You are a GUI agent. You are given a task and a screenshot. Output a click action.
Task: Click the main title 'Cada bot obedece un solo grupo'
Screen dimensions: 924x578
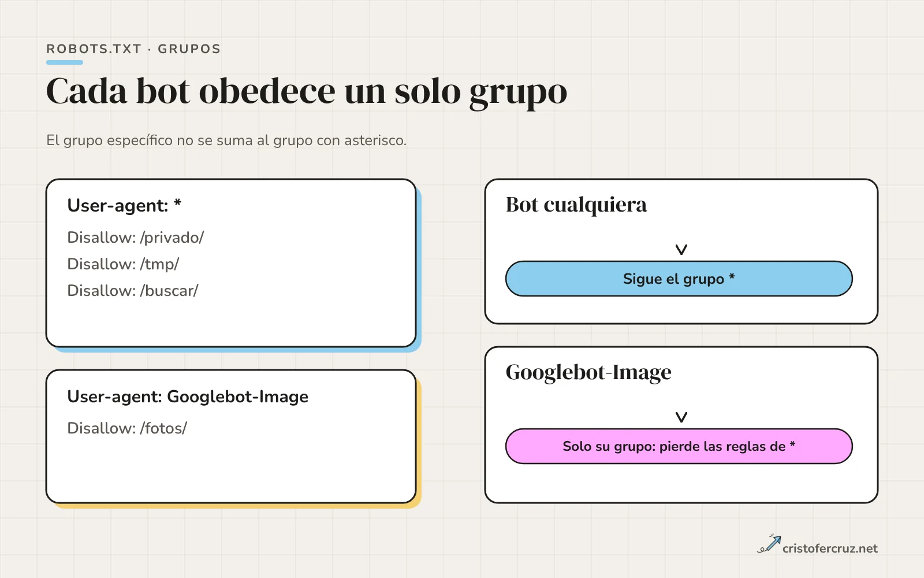(307, 91)
